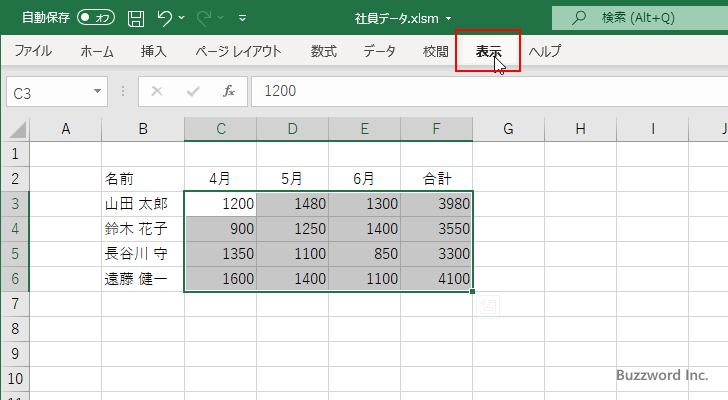Select row 1 header

(x=15, y=154)
